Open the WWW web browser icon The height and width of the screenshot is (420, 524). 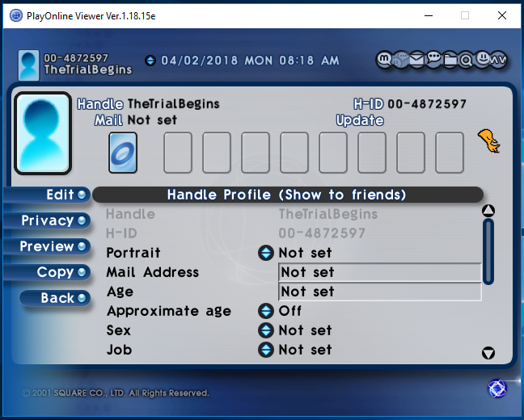pos(498,60)
